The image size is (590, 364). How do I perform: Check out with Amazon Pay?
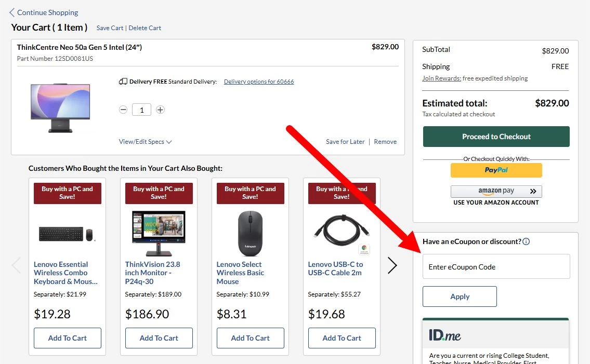point(496,191)
